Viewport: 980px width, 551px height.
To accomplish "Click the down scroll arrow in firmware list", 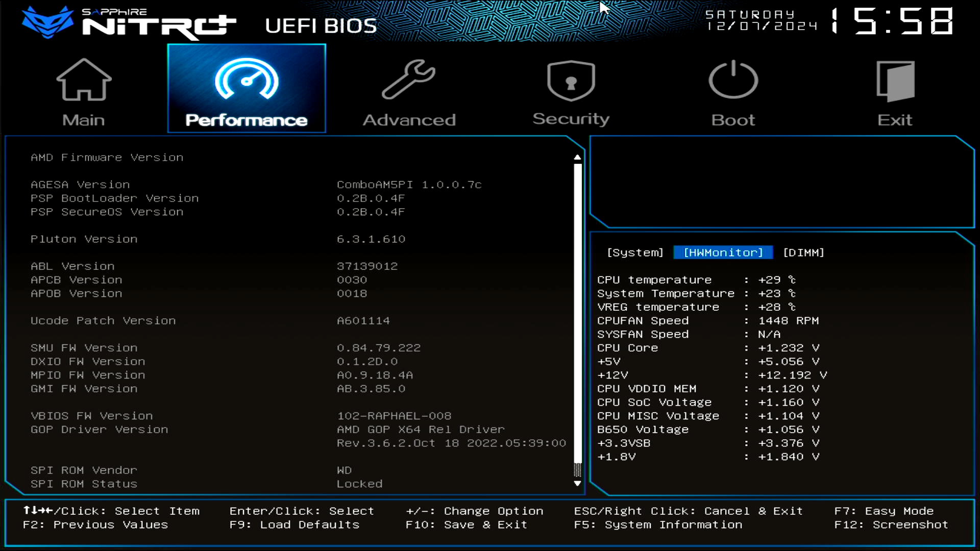I will (577, 483).
